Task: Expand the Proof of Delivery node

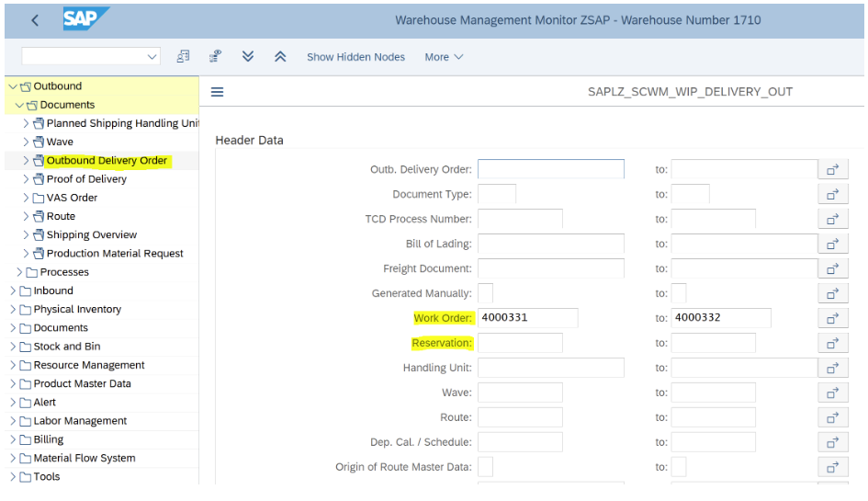Action: (26, 179)
